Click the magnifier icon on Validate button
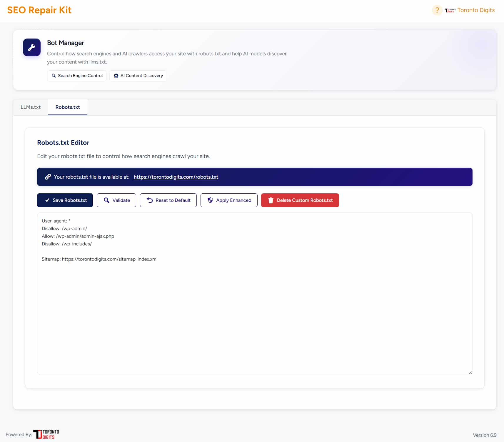 point(106,200)
